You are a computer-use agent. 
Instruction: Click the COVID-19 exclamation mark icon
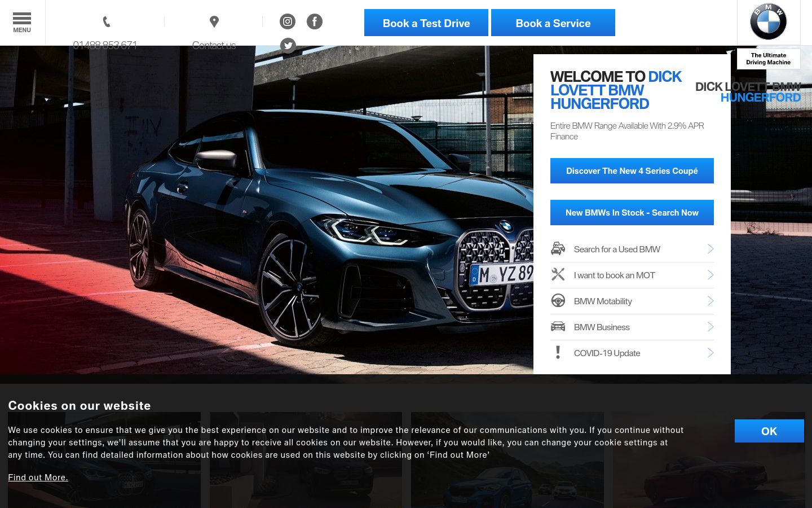558,352
